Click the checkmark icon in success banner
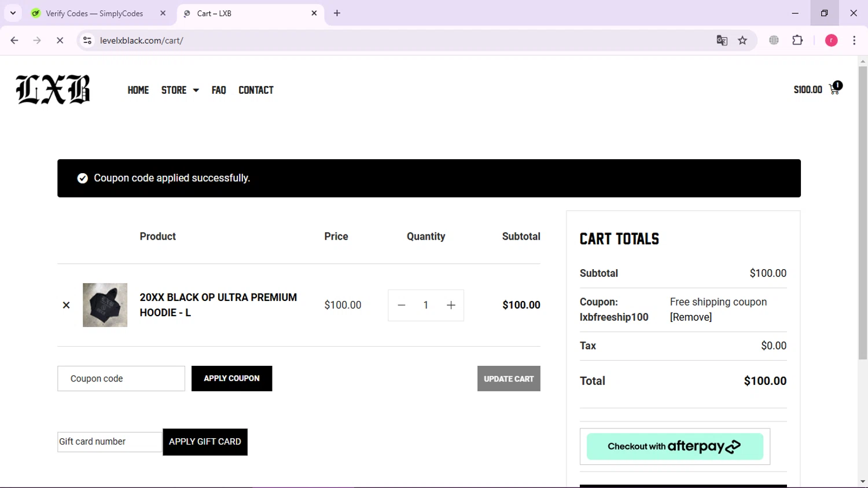The width and height of the screenshot is (868, 488). tap(82, 178)
